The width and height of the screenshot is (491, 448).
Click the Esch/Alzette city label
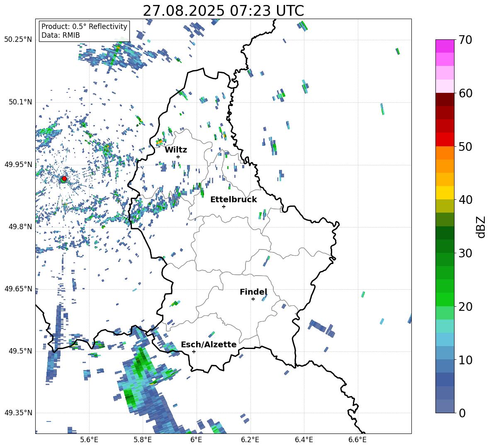[x=209, y=344]
